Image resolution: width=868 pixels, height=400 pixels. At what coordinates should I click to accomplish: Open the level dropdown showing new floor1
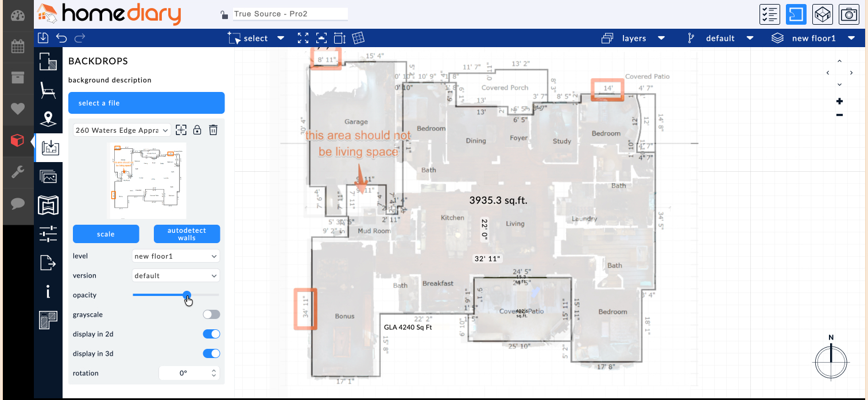[176, 256]
